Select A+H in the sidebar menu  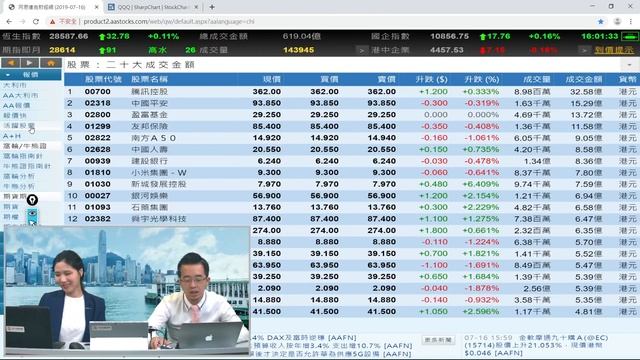point(11,136)
